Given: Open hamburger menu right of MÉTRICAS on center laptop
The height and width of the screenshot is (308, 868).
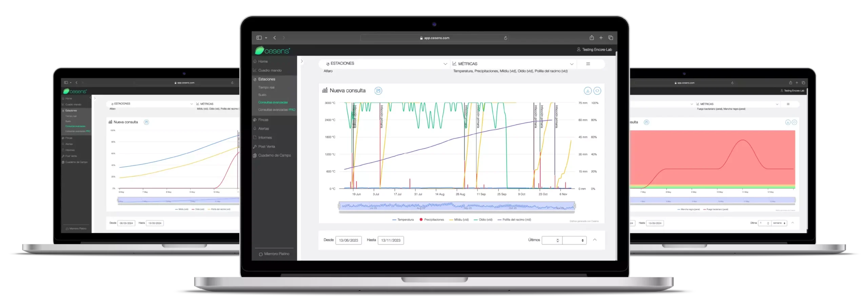Looking at the screenshot, I should (588, 64).
